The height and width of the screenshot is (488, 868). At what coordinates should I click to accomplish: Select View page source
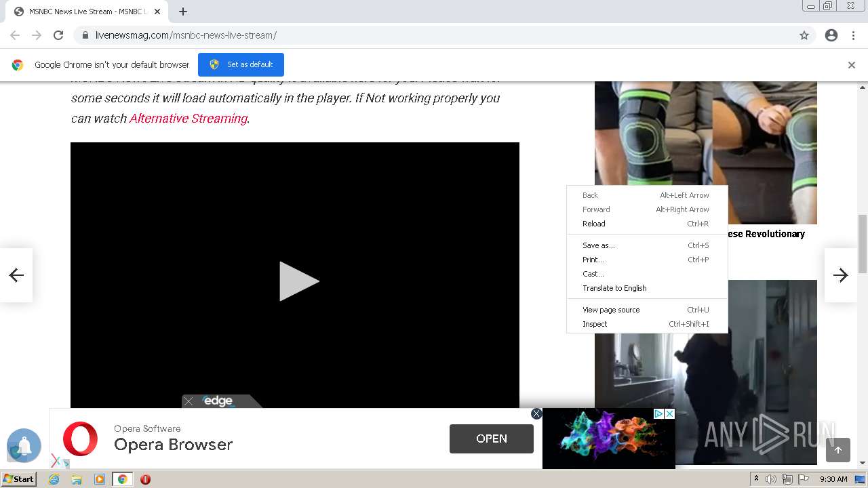pyautogui.click(x=647, y=310)
